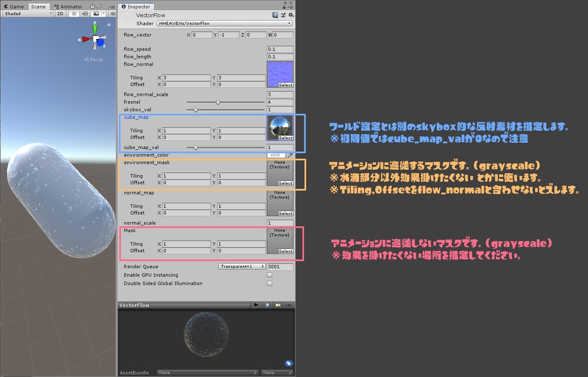Enable Double Sided Global Illumination
This screenshot has height=377, width=588.
click(x=269, y=283)
